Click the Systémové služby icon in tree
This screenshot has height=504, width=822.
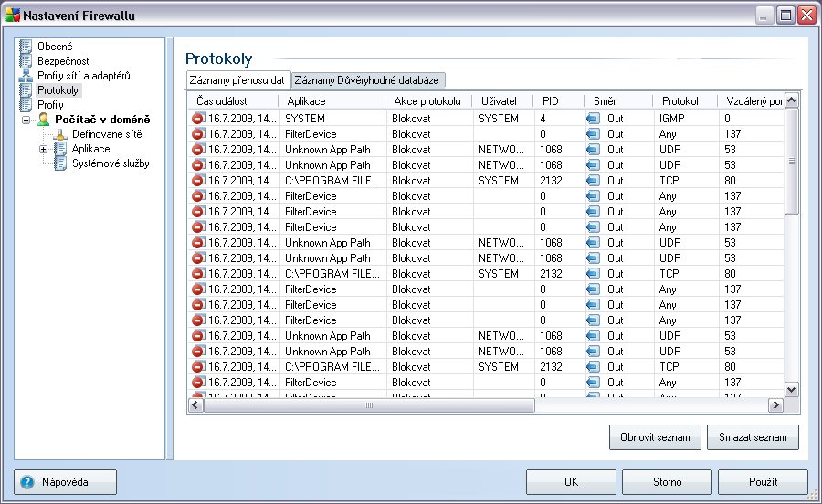click(61, 163)
